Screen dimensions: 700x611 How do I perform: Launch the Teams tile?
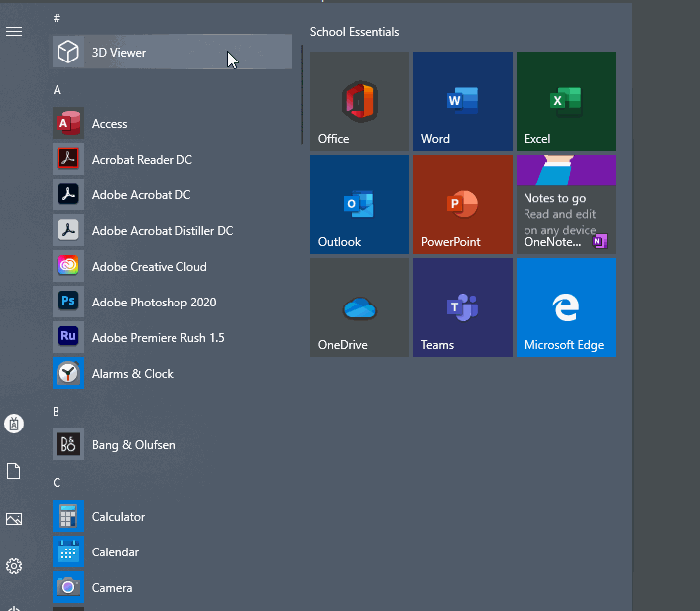pyautogui.click(x=463, y=307)
